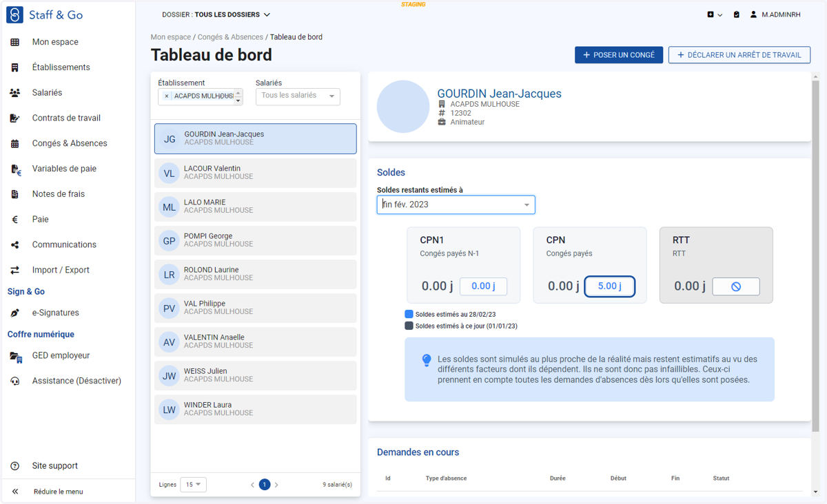
Task: Click the Congés & Absences calendar icon
Action: [x=14, y=144]
